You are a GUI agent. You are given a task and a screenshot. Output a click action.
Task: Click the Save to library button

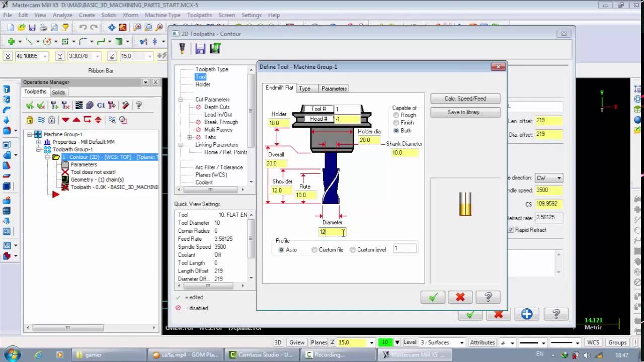(x=465, y=112)
